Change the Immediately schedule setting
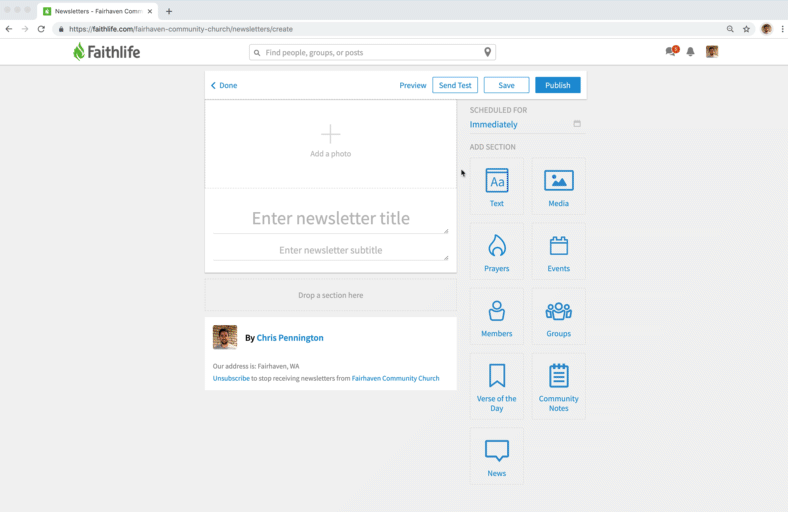This screenshot has height=512, width=788. pyautogui.click(x=494, y=125)
